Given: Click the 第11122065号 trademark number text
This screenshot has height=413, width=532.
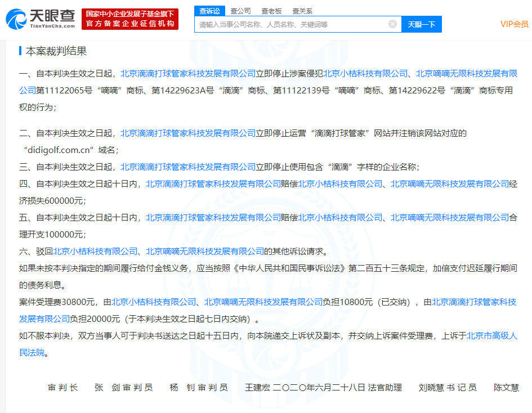Looking at the screenshot, I should point(64,91).
